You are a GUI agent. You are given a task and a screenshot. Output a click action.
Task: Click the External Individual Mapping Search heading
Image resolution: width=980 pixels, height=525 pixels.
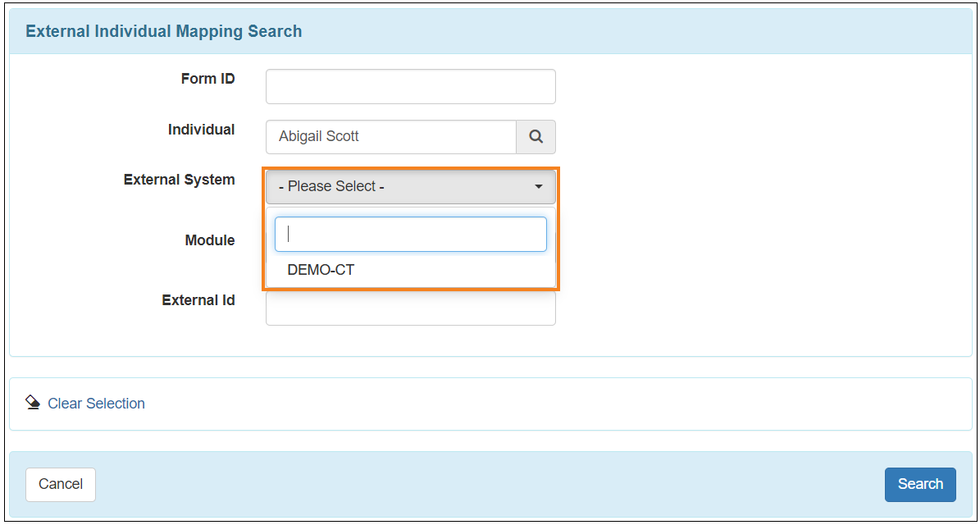pyautogui.click(x=164, y=31)
